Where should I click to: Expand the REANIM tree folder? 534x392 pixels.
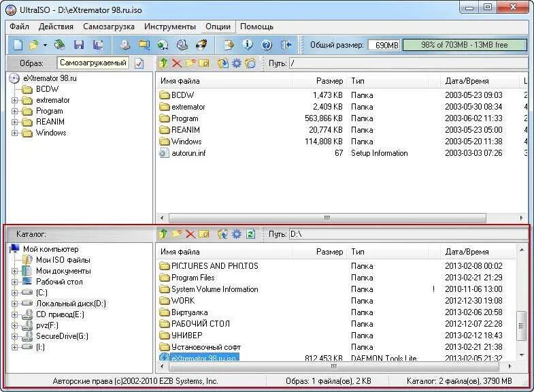pyautogui.click(x=14, y=122)
